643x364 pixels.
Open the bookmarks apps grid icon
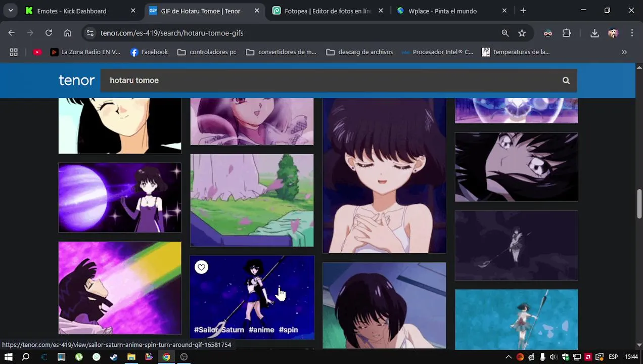click(14, 52)
